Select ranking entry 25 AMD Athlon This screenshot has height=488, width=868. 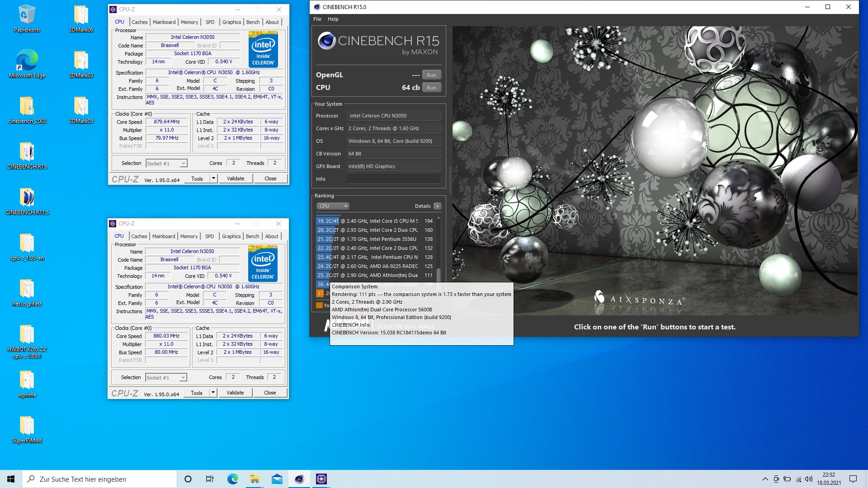(375, 275)
